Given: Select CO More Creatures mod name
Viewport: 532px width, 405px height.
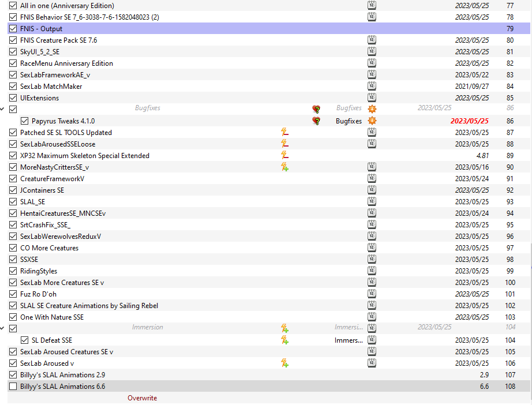Looking at the screenshot, I should 49,248.
